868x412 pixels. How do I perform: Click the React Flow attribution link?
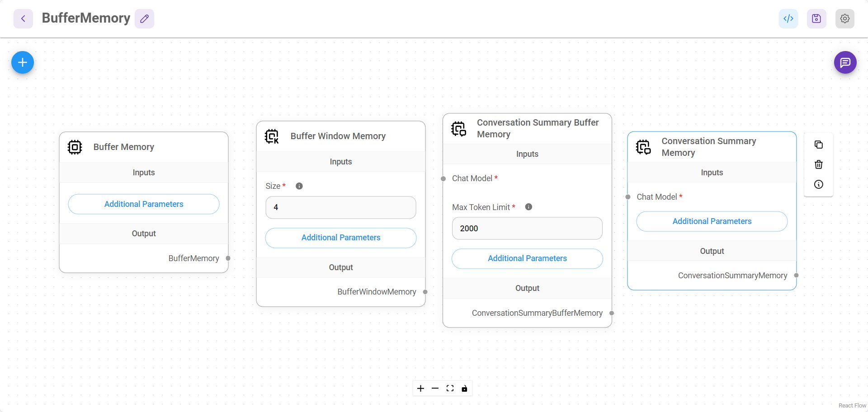tap(852, 406)
